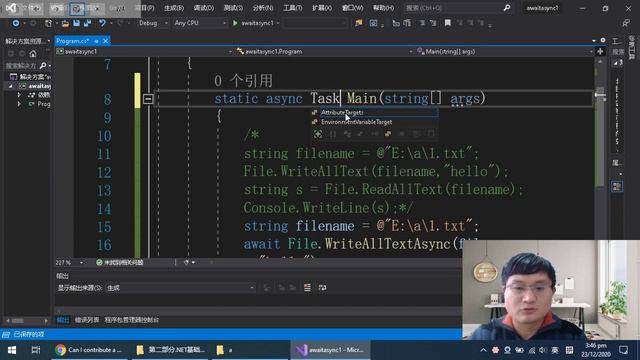Click the Solution Explorer home icon
Screen dimensions: 640x360
click(x=33, y=54)
